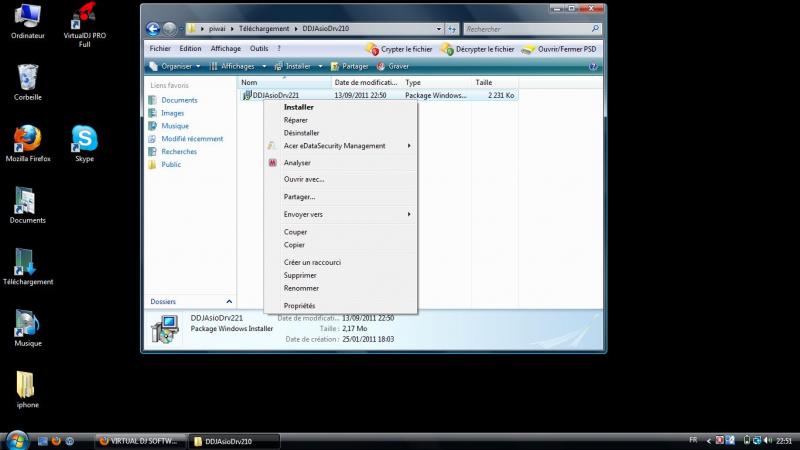Open Public in favorite links
This screenshot has width=800, height=450.
170,164
